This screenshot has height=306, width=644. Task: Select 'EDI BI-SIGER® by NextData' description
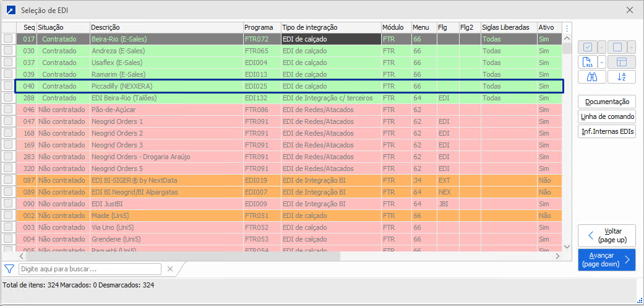click(134, 180)
